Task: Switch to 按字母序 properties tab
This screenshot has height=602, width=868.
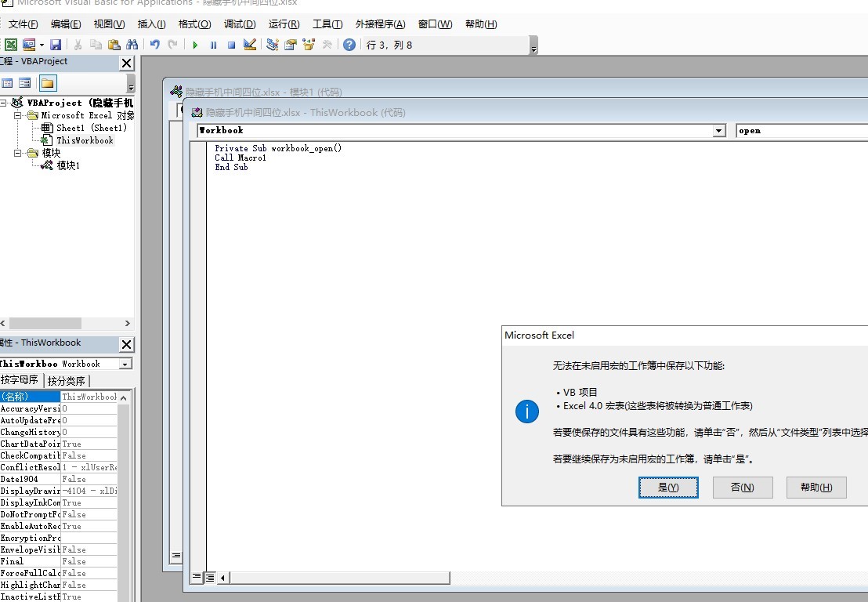Action: click(x=20, y=380)
